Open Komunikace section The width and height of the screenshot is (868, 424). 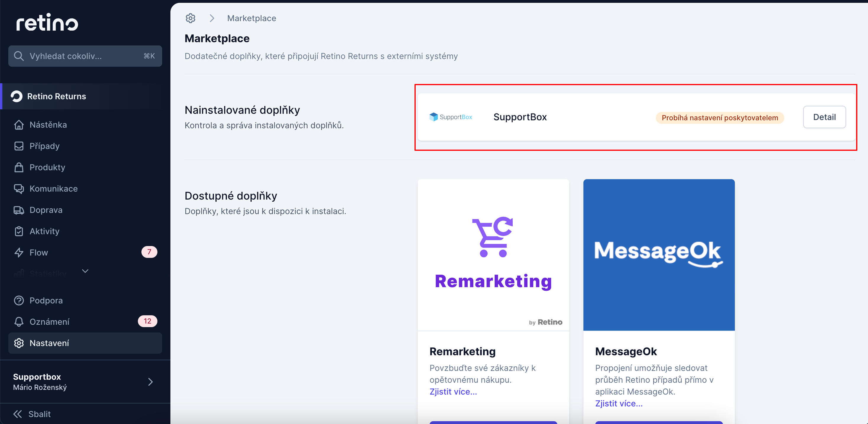(x=85, y=188)
